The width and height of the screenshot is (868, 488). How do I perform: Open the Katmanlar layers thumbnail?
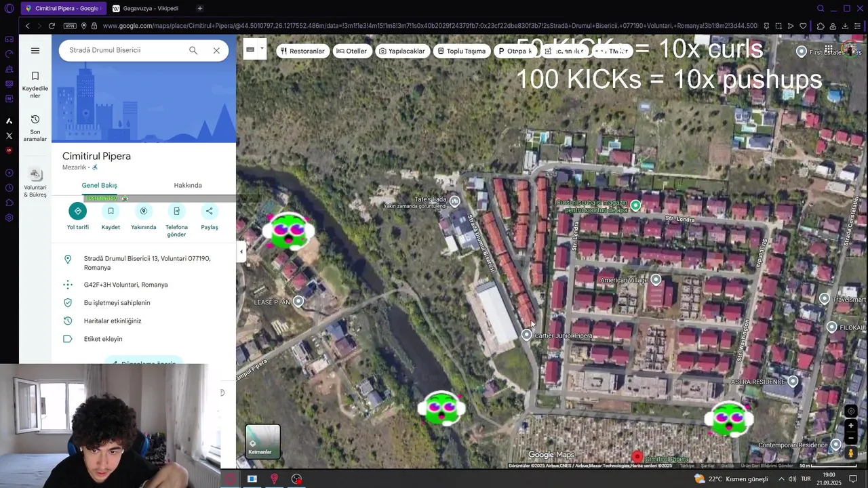pyautogui.click(x=262, y=441)
